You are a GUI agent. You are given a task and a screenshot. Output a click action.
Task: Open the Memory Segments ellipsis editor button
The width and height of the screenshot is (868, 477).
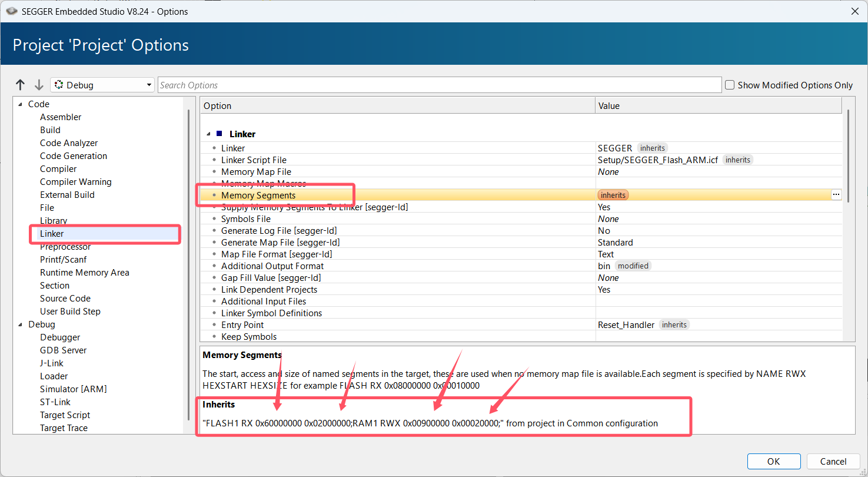(836, 195)
